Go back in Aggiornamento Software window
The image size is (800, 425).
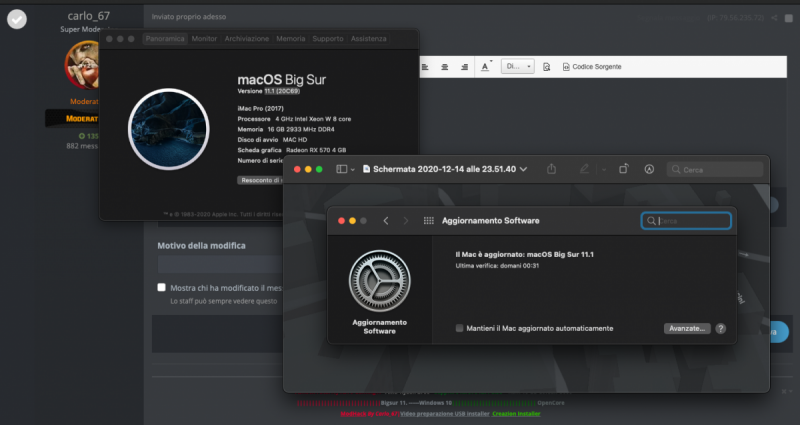point(386,220)
